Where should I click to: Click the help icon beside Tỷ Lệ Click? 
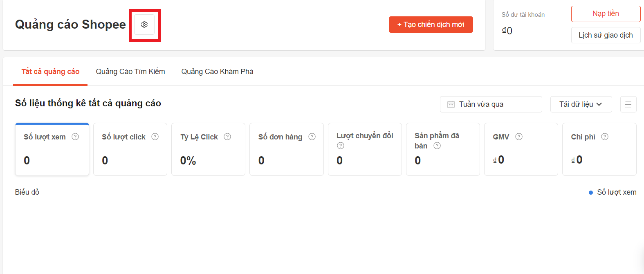pos(227,137)
